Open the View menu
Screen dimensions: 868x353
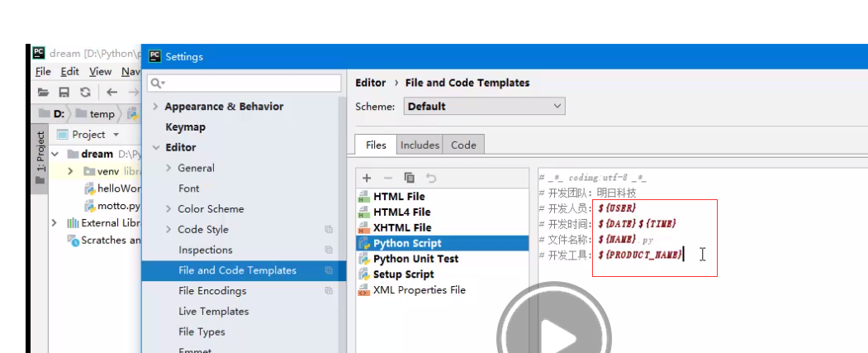coord(100,71)
